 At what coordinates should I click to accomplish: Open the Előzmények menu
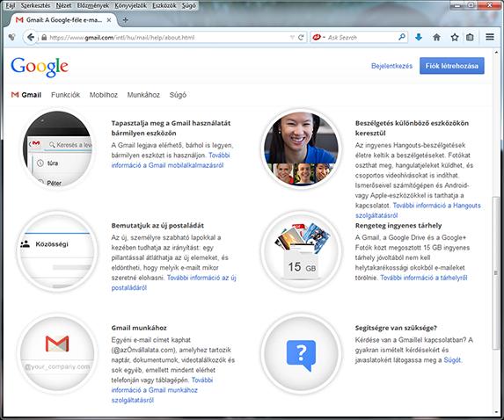(93, 5)
